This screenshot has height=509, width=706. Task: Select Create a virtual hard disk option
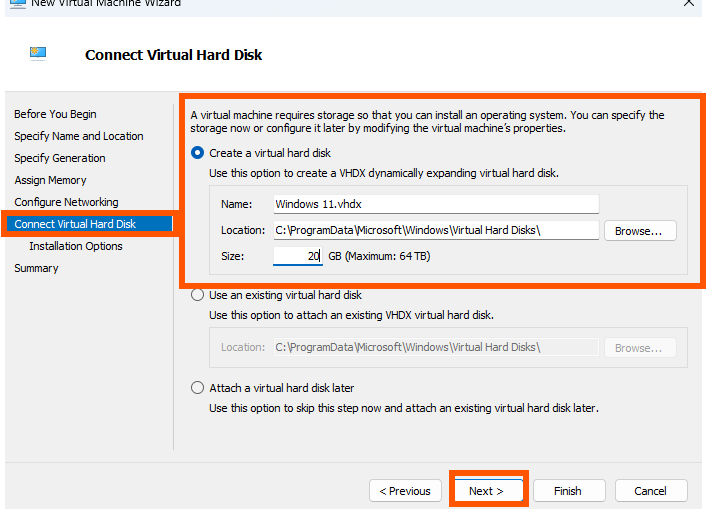pos(197,153)
